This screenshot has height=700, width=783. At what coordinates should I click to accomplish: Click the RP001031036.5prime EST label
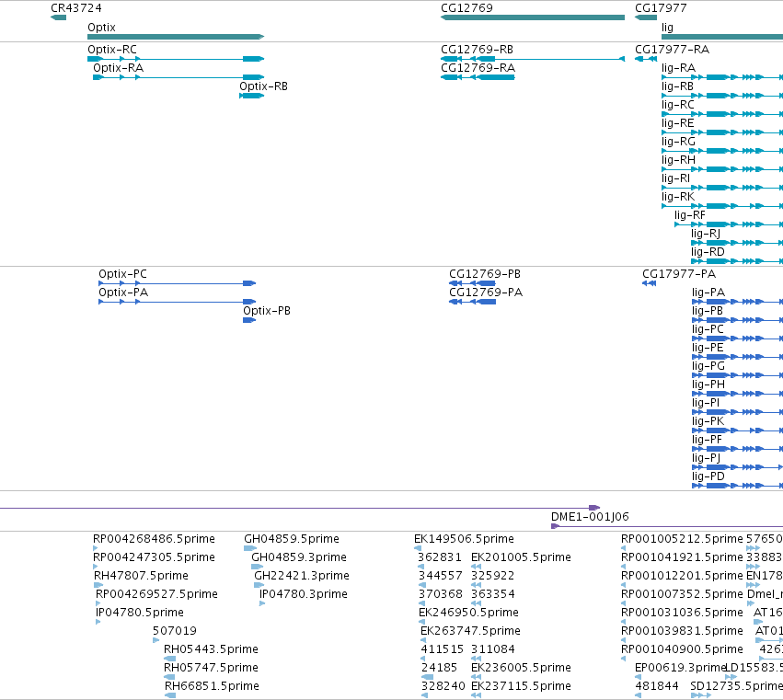[682, 614]
